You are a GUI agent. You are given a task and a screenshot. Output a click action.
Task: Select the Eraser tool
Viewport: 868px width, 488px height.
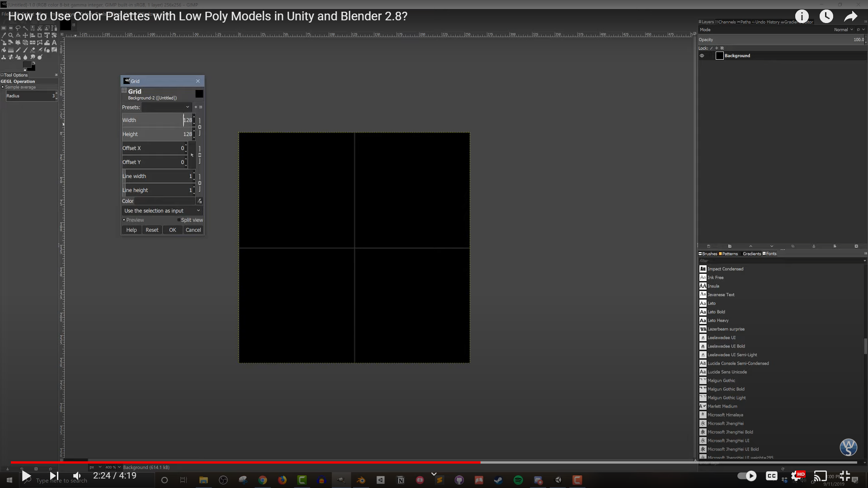pos(33,50)
